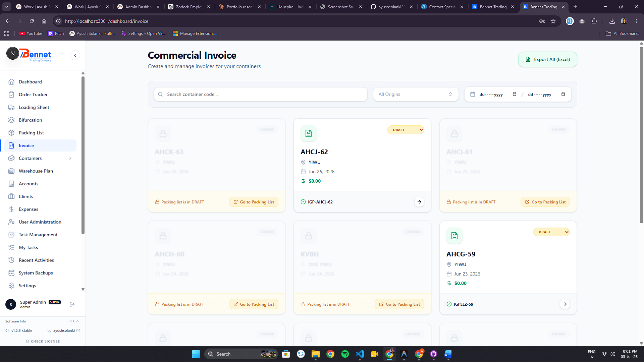Go to Packing List for KVBH
The image size is (644, 362).
coord(399,304)
